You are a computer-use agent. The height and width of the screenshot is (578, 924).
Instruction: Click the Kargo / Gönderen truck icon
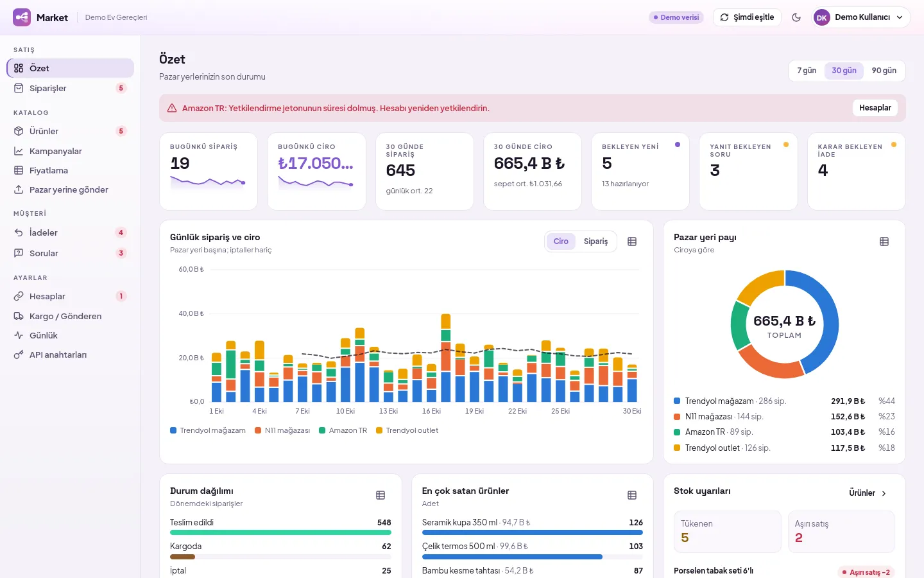pyautogui.click(x=19, y=316)
